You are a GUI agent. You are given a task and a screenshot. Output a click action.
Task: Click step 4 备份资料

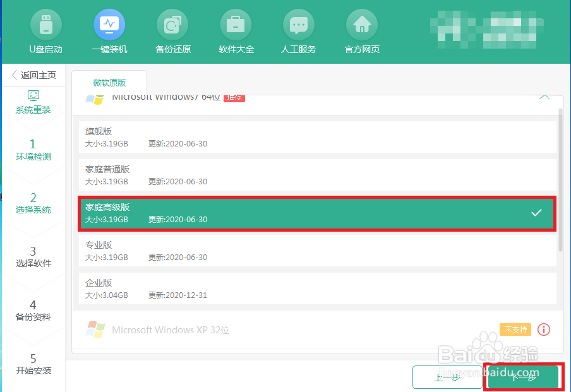tap(33, 311)
